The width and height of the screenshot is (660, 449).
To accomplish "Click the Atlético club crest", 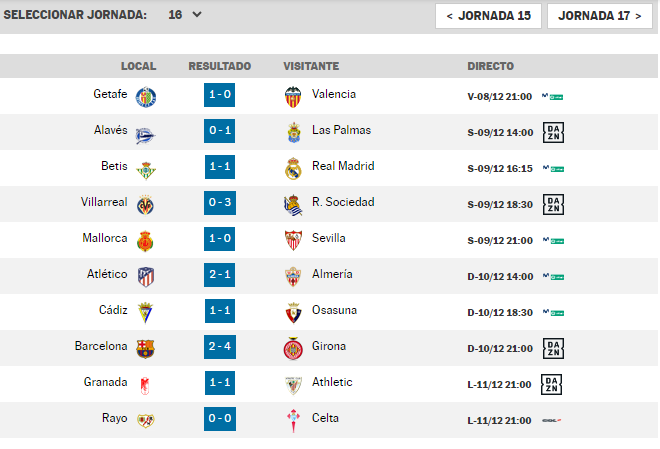I will coord(146,276).
